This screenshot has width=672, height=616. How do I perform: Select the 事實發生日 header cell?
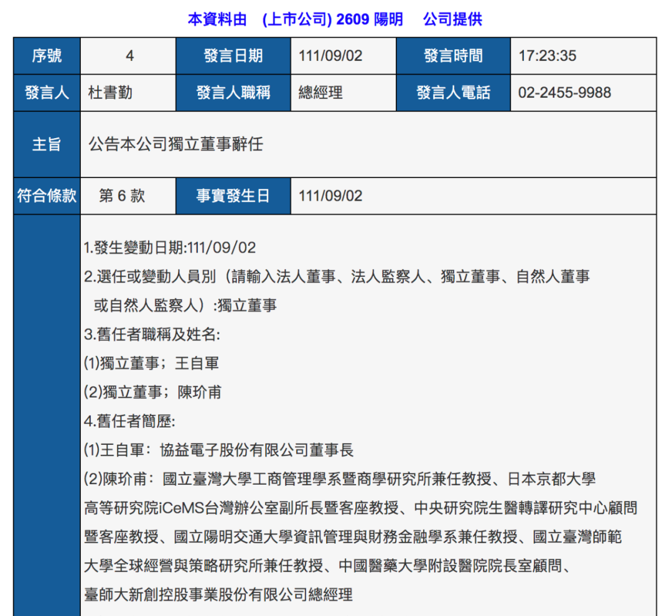[x=233, y=195]
